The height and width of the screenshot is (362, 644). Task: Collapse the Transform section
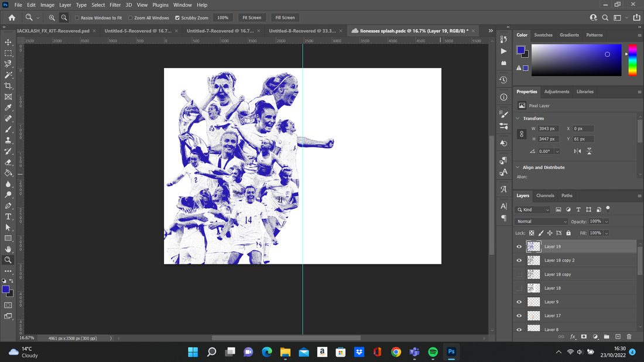518,118
